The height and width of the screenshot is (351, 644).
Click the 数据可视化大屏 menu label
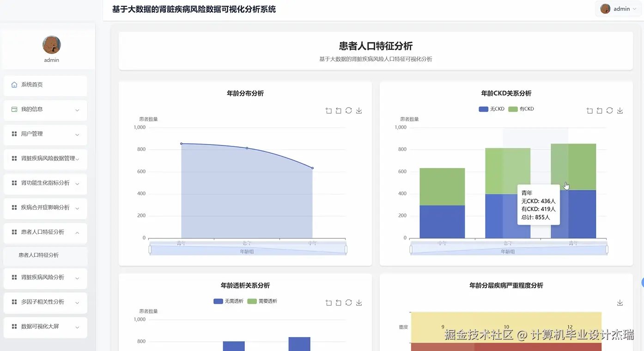pos(40,327)
